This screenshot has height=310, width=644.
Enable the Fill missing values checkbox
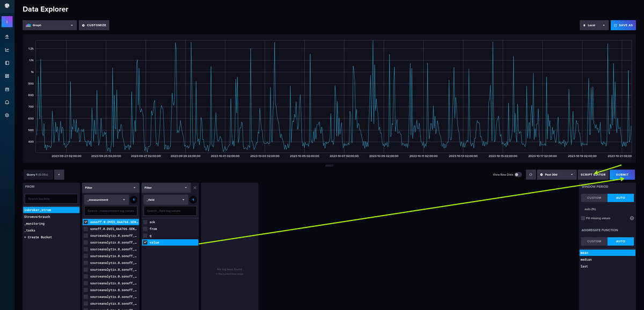(583, 218)
